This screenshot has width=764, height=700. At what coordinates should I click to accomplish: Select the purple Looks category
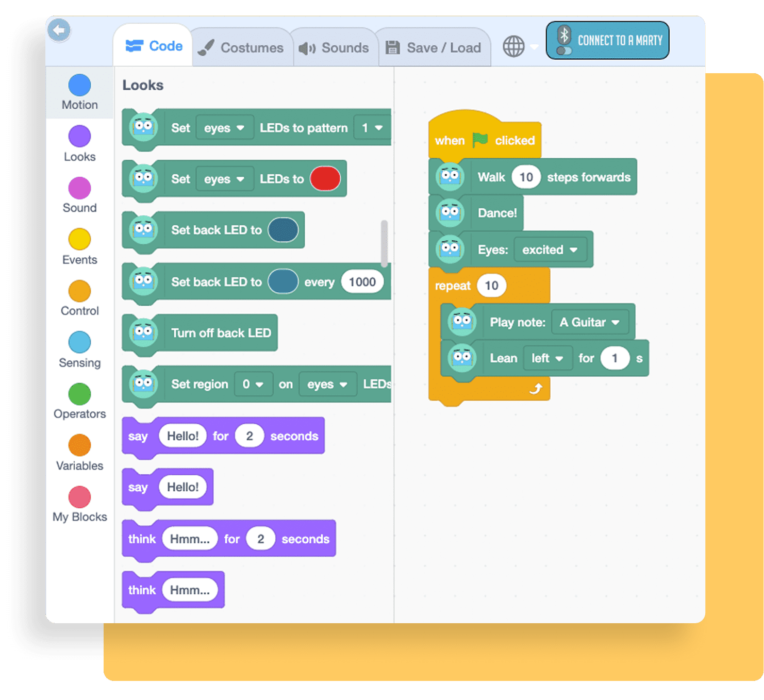coord(79,137)
